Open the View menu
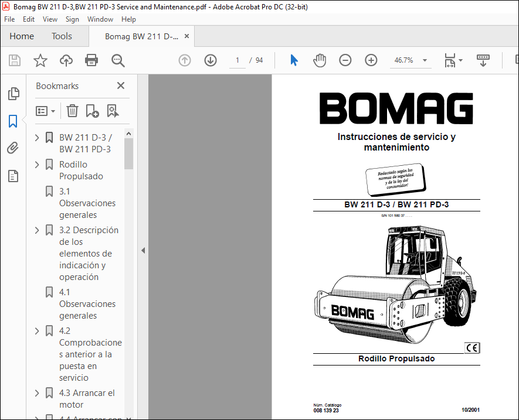The width and height of the screenshot is (519, 420). pyautogui.click(x=50, y=19)
